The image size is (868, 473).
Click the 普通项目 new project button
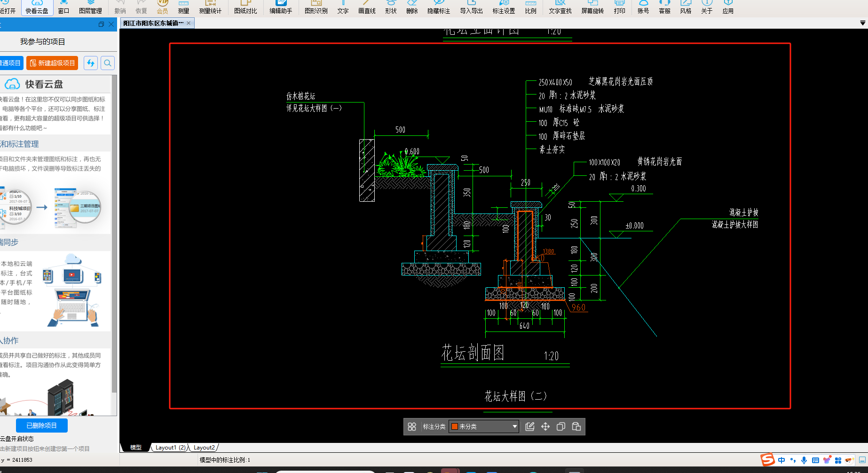coord(11,63)
